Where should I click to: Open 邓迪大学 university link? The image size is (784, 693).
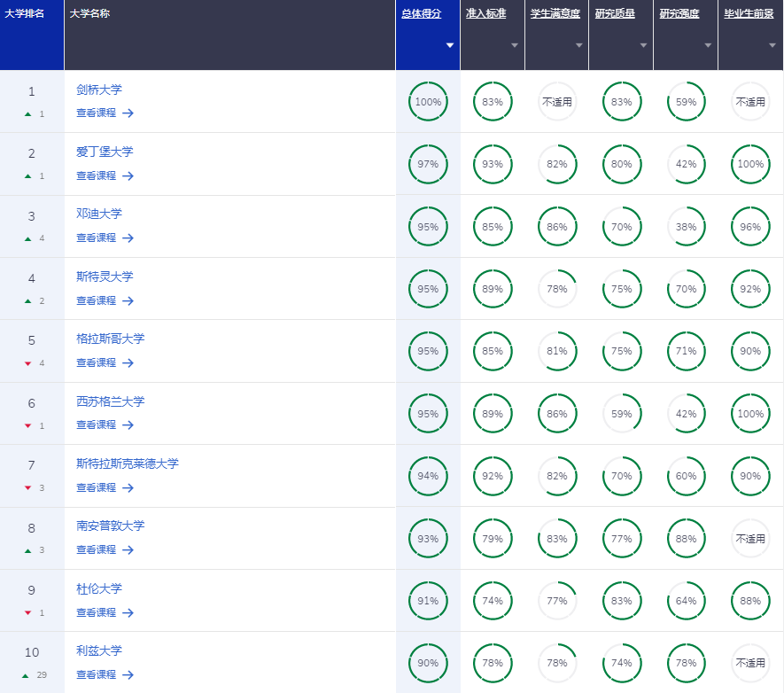click(x=99, y=214)
